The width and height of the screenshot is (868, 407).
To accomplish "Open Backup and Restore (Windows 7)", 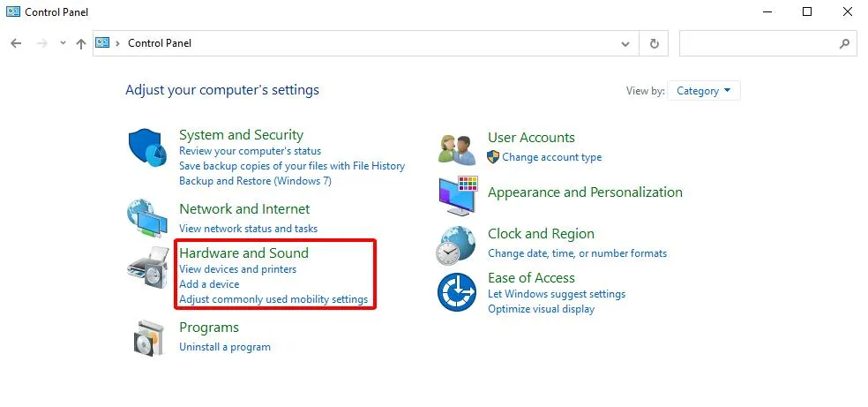I will [x=254, y=181].
